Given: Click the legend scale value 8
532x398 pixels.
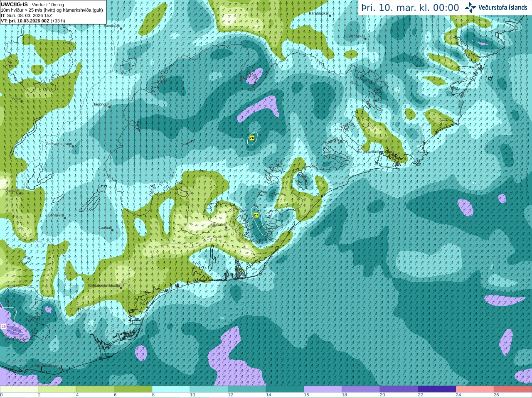Looking at the screenshot, I should (153, 395).
